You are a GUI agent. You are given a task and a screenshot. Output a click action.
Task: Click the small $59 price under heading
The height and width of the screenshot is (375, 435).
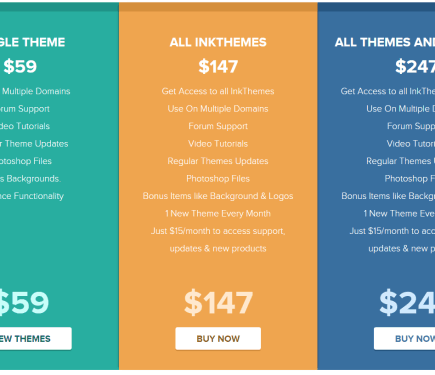tap(20, 66)
